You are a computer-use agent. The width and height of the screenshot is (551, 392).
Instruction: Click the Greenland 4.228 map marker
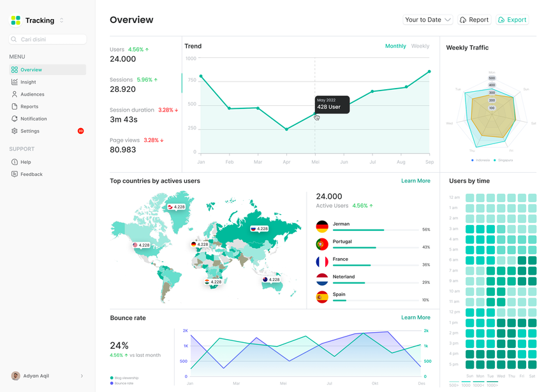pos(177,207)
